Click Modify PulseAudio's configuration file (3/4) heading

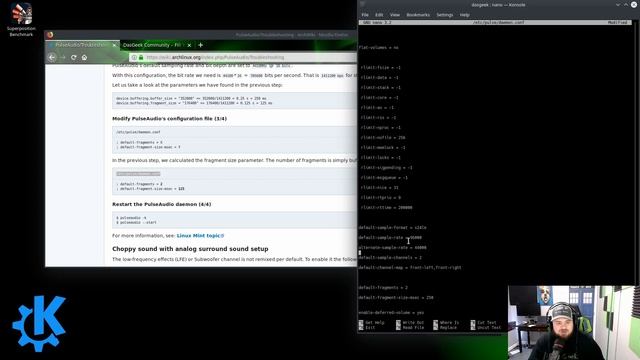(169, 119)
